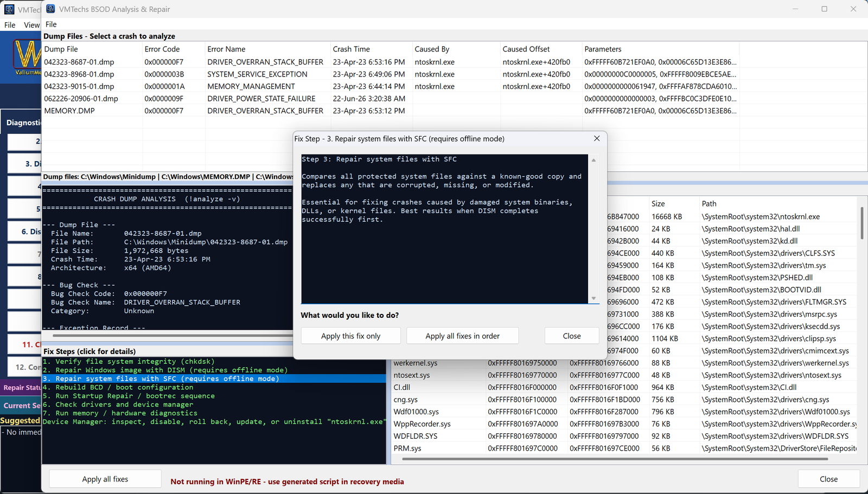The image size is (868, 494).
Task: Sort by Error Code column header
Action: (174, 49)
